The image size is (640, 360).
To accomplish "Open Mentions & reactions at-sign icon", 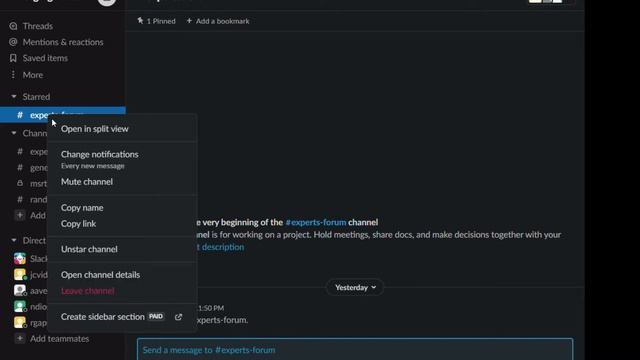I will (x=13, y=42).
